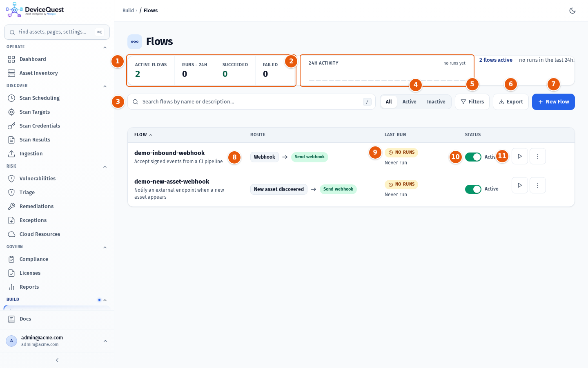Switch to the Inactive flows tab

[x=436, y=102]
